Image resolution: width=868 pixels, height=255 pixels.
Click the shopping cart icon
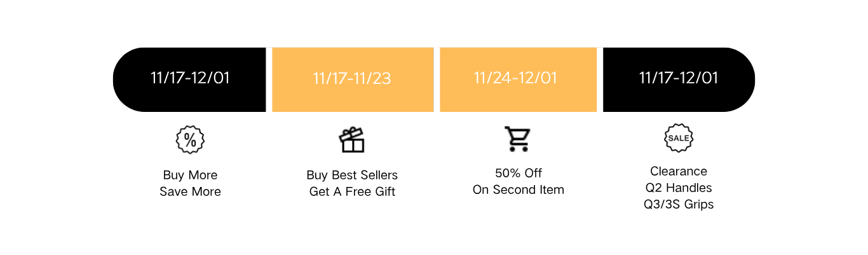[x=517, y=139]
